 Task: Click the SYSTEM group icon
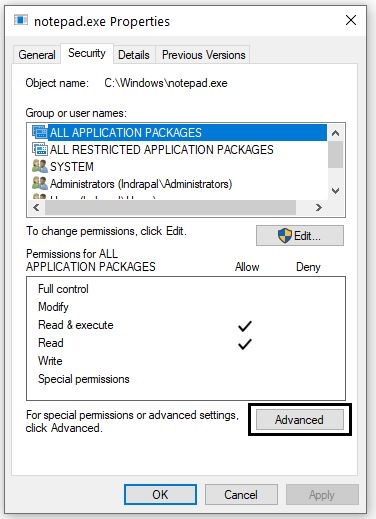point(40,166)
